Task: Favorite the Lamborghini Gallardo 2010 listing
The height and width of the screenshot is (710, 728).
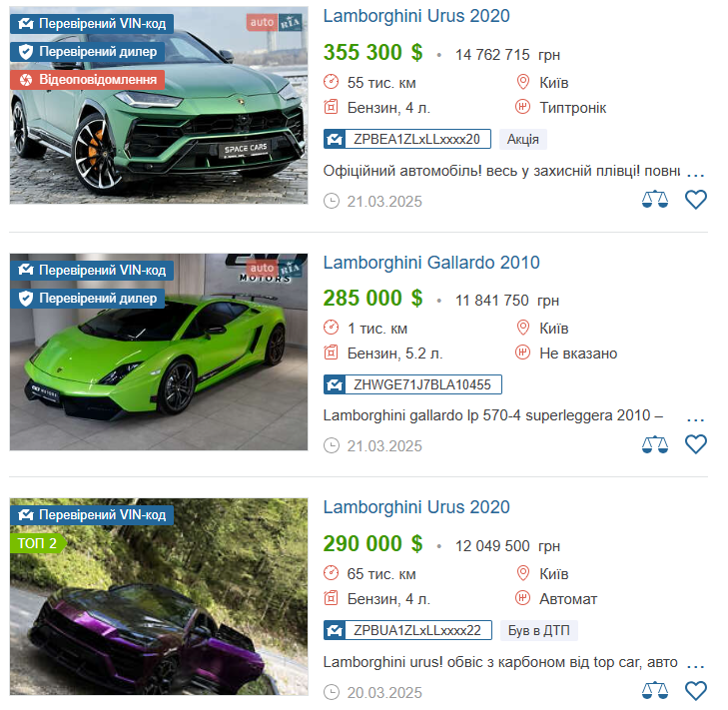Action: 695,444
